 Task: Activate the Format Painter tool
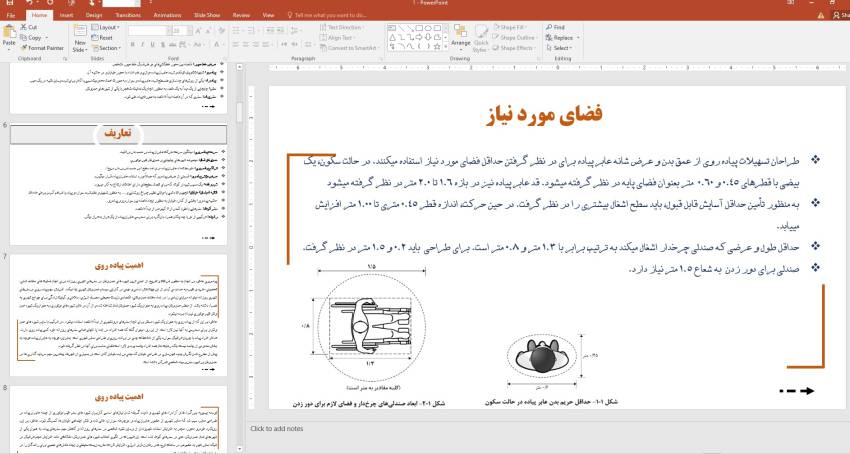click(42, 48)
